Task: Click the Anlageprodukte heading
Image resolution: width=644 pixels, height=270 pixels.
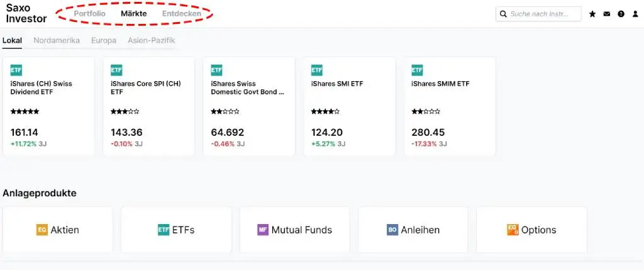Action: 40,193
